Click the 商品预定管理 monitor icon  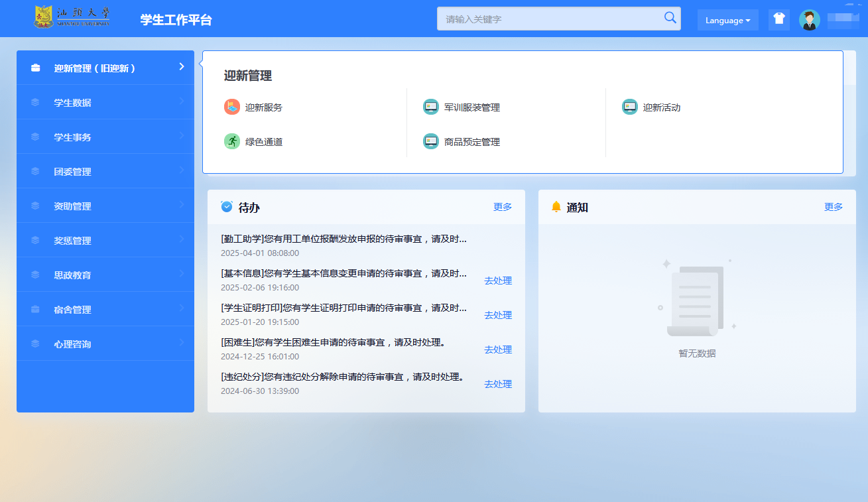431,141
